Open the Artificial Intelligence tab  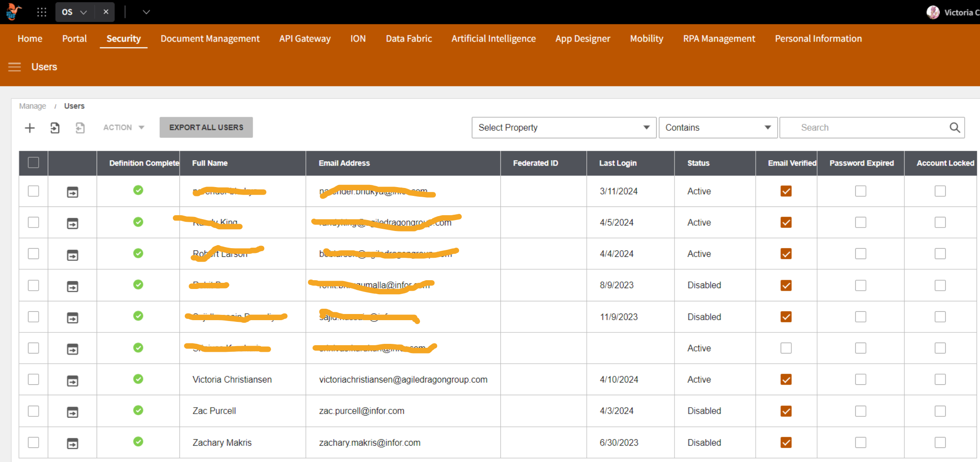pos(494,39)
